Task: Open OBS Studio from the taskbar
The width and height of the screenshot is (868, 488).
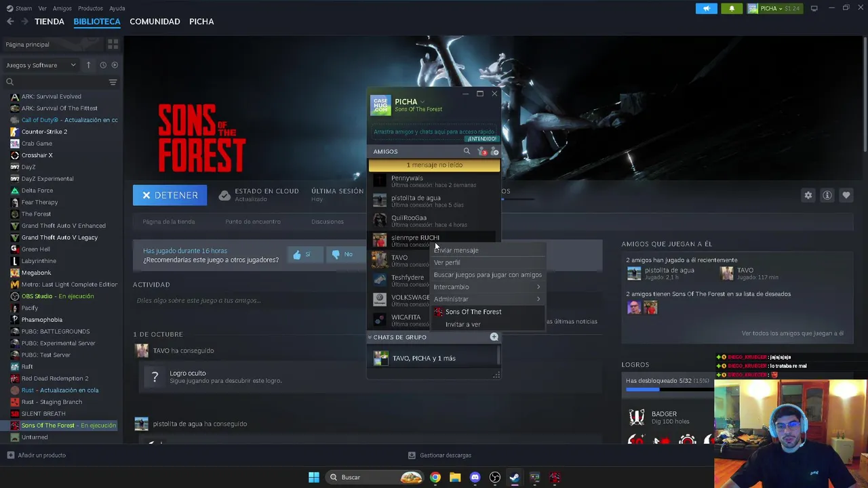Action: coord(495,477)
